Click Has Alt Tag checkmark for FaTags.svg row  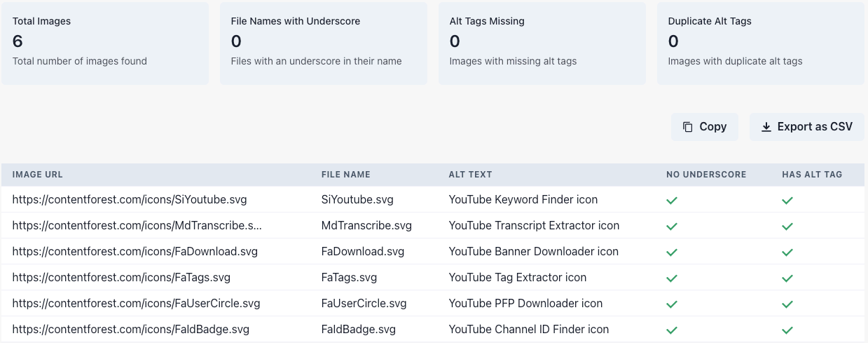787,278
